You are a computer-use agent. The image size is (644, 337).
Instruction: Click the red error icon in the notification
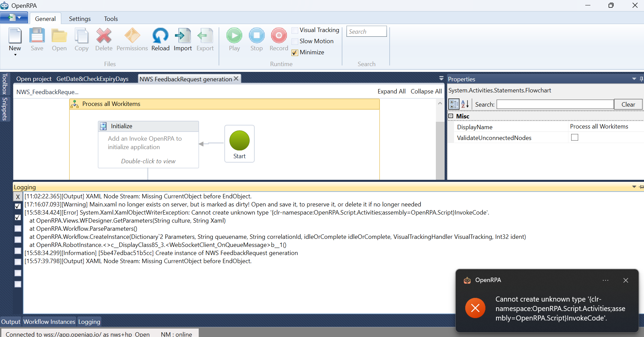tap(475, 308)
